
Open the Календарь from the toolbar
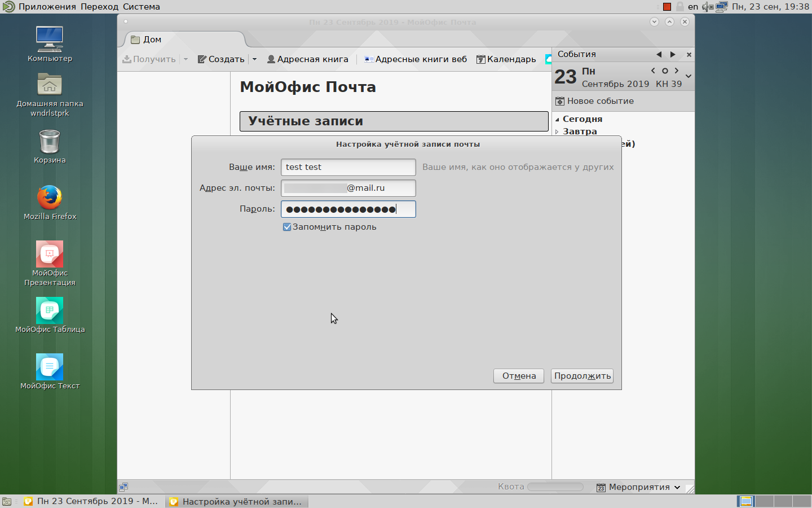tap(506, 59)
